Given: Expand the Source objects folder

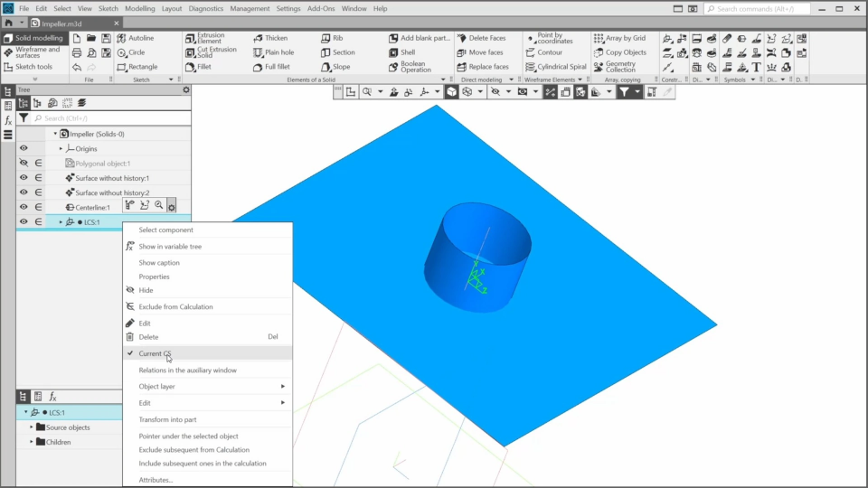Looking at the screenshot, I should [32, 427].
